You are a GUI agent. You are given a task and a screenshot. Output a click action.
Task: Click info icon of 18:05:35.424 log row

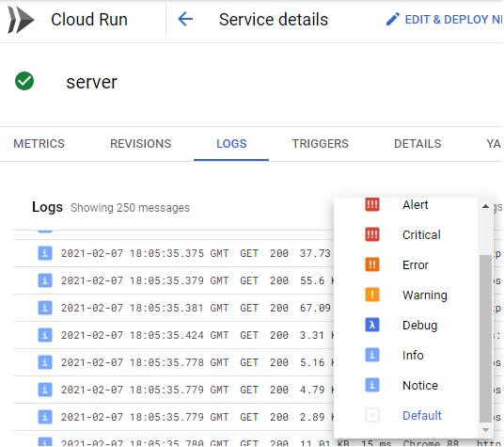coord(45,335)
